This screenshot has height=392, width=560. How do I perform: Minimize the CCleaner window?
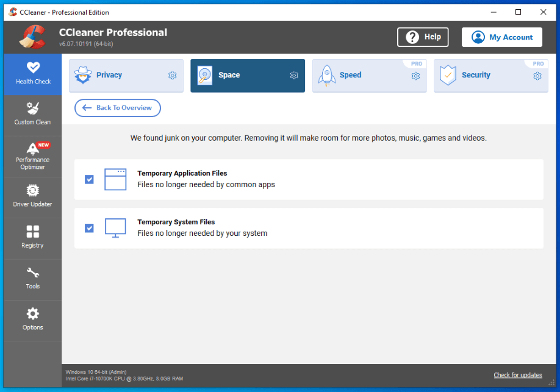click(494, 12)
